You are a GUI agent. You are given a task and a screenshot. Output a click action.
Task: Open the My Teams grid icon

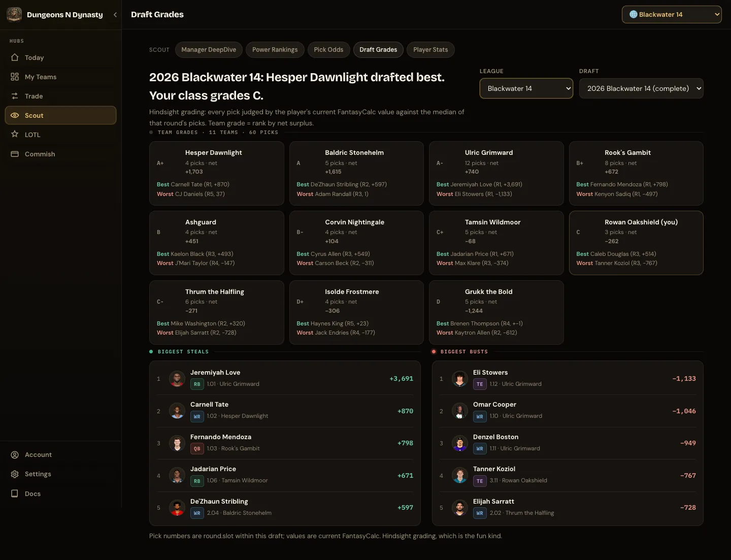click(x=15, y=77)
